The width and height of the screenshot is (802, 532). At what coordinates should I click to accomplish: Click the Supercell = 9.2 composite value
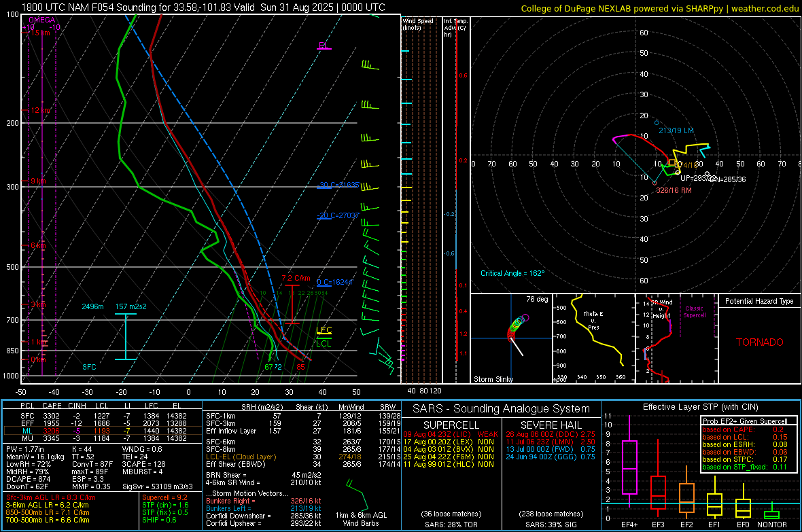pyautogui.click(x=164, y=497)
